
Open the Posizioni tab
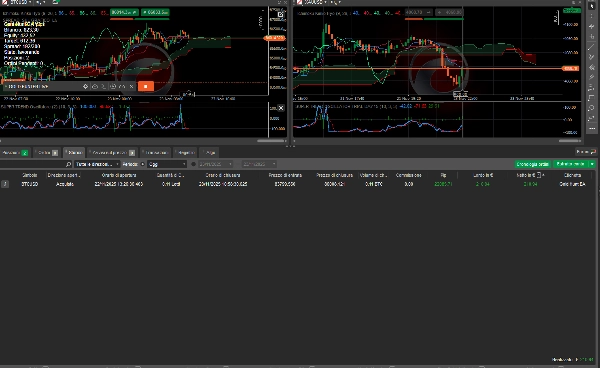[15, 153]
